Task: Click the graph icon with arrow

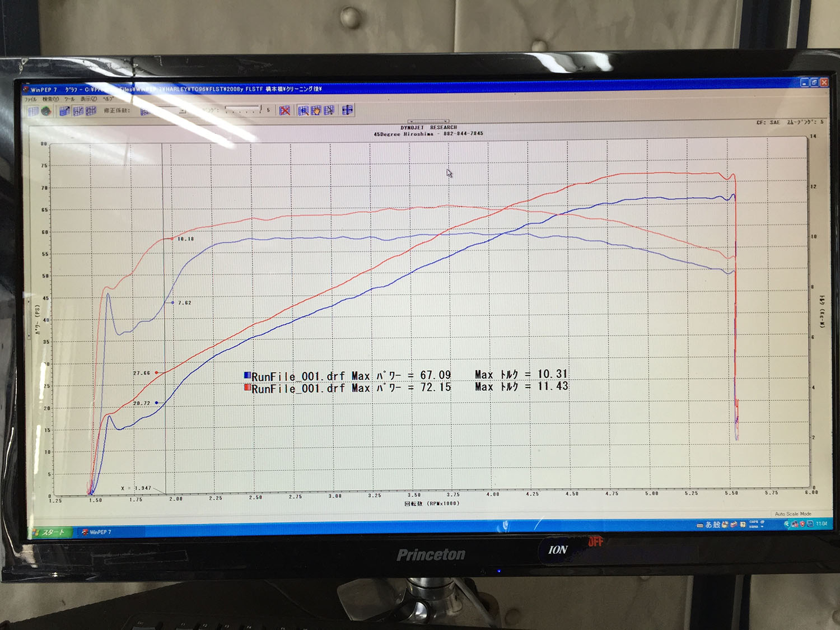Action: 64,111
